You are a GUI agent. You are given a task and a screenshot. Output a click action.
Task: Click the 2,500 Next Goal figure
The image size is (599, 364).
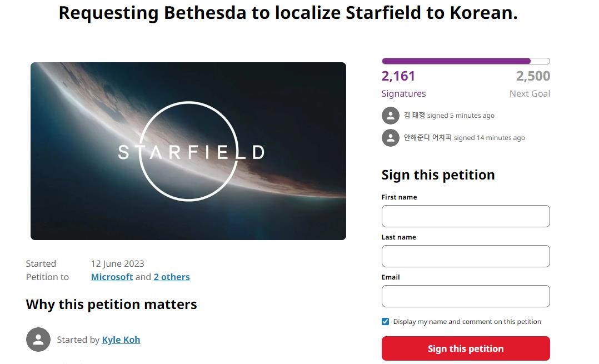point(533,76)
